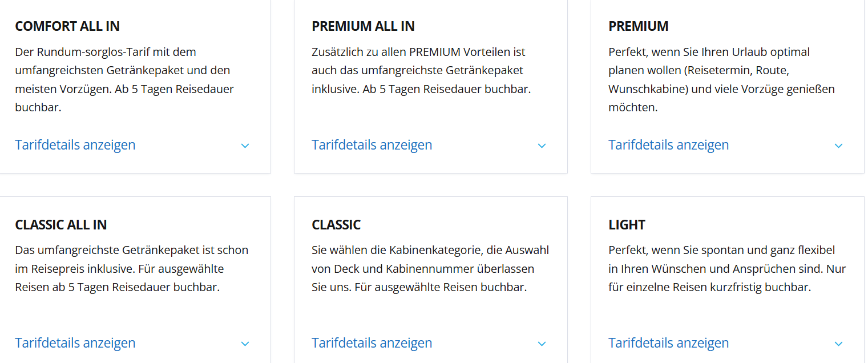Click the chevron icon in the COMFORT ALL IN card

point(245,146)
